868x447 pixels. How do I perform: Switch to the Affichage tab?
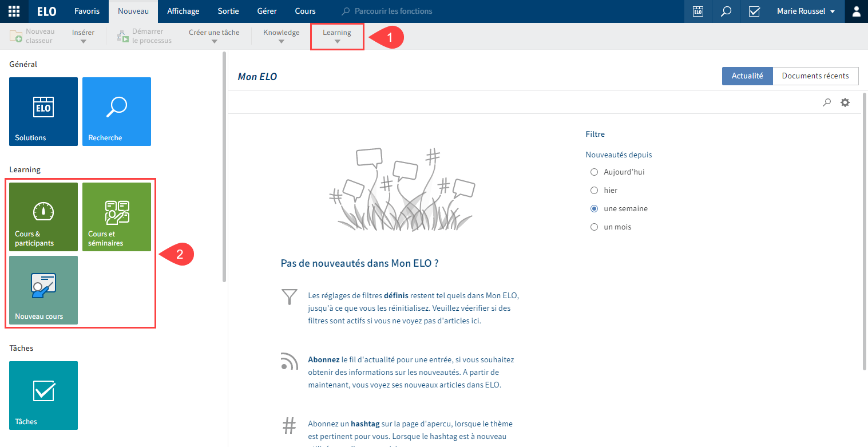183,11
